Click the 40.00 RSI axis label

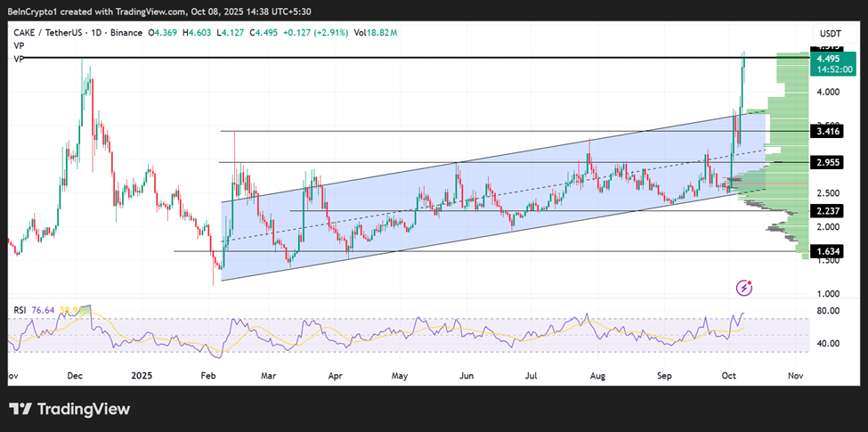click(829, 344)
